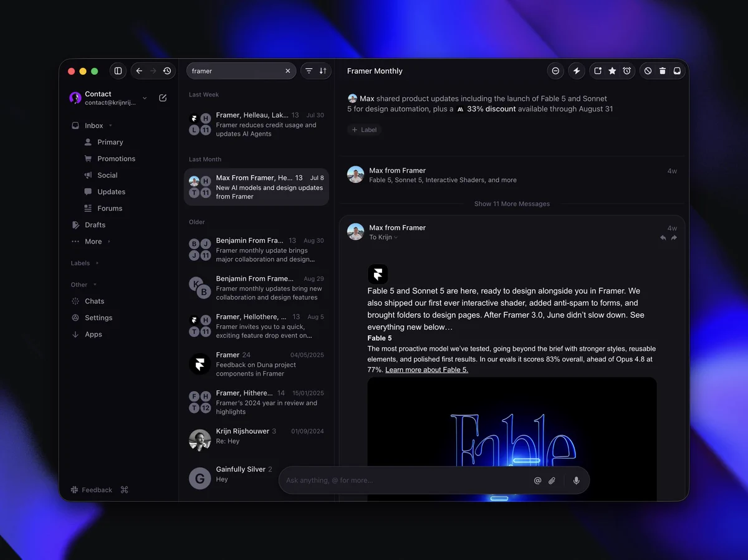Snooze the thread with the alarm clock icon
Screen dimensions: 748x560
(x=627, y=71)
